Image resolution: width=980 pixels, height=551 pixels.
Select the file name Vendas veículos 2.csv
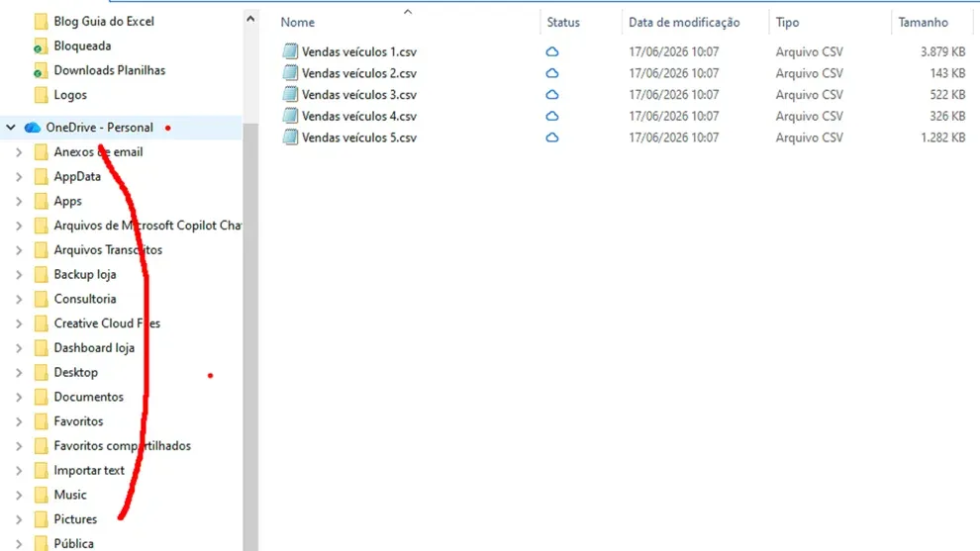coord(359,73)
